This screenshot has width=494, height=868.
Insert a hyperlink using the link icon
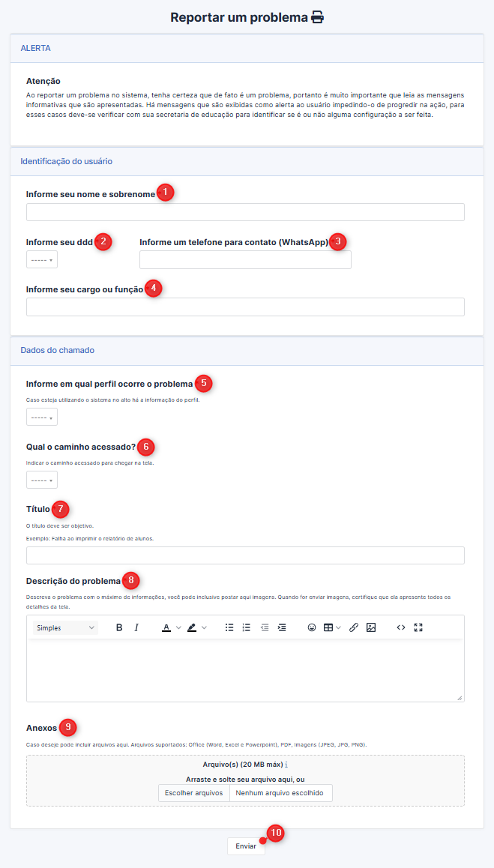[x=354, y=627]
